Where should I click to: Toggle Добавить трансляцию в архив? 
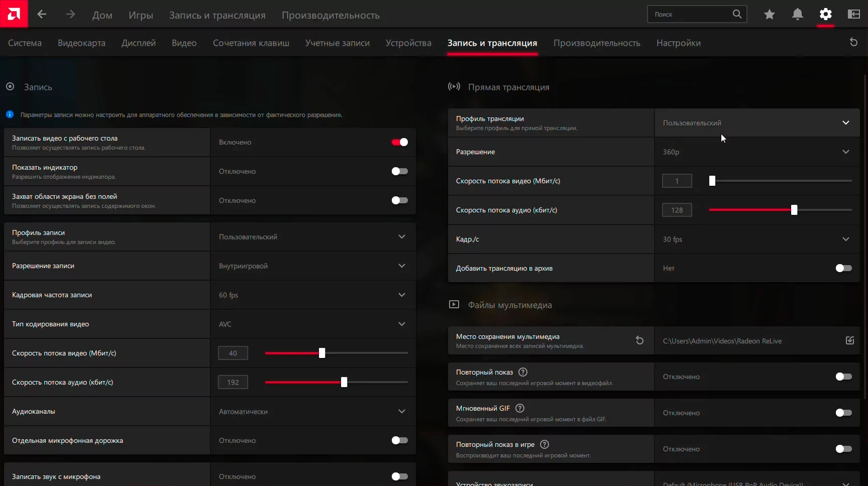click(844, 268)
